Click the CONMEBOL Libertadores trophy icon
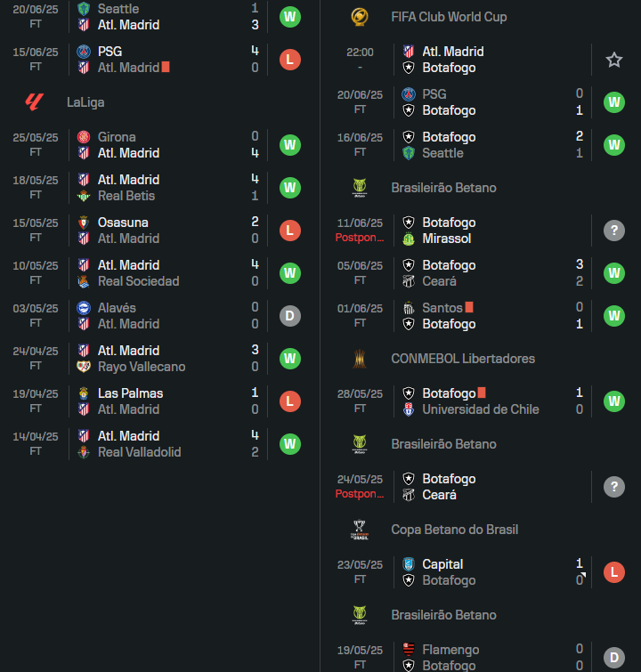Viewport: 641px width, 672px height. point(360,359)
